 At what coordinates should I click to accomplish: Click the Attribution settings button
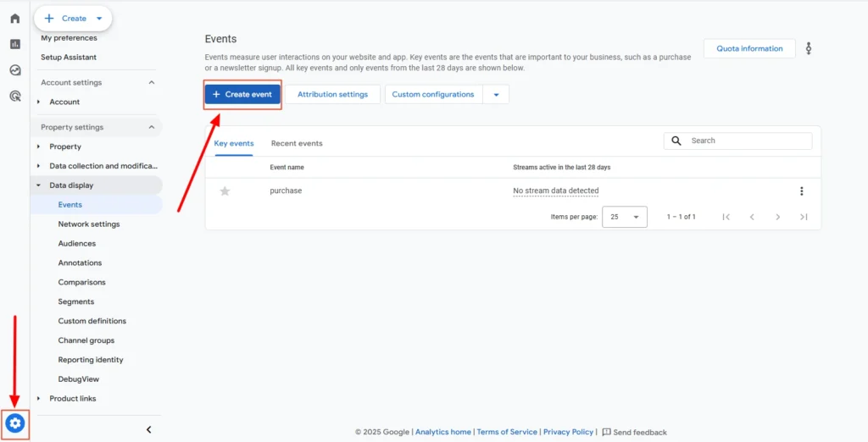332,95
